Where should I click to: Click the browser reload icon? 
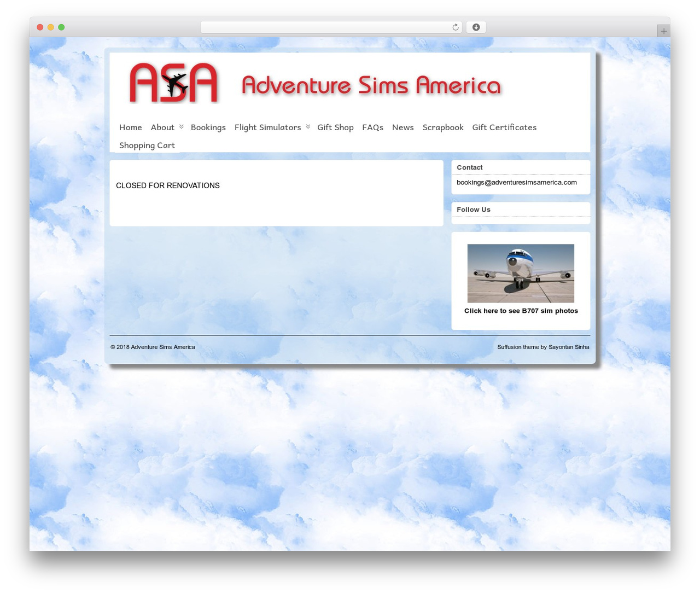(x=455, y=27)
